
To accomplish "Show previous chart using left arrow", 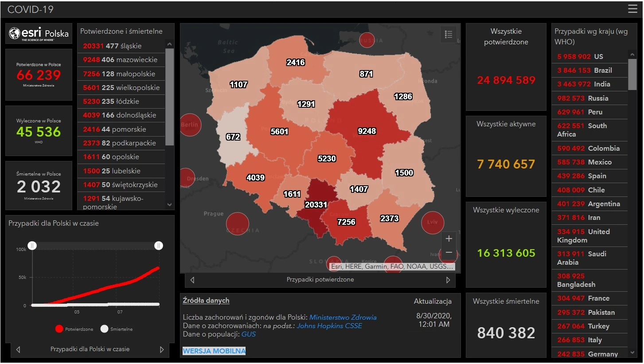I will [18, 349].
